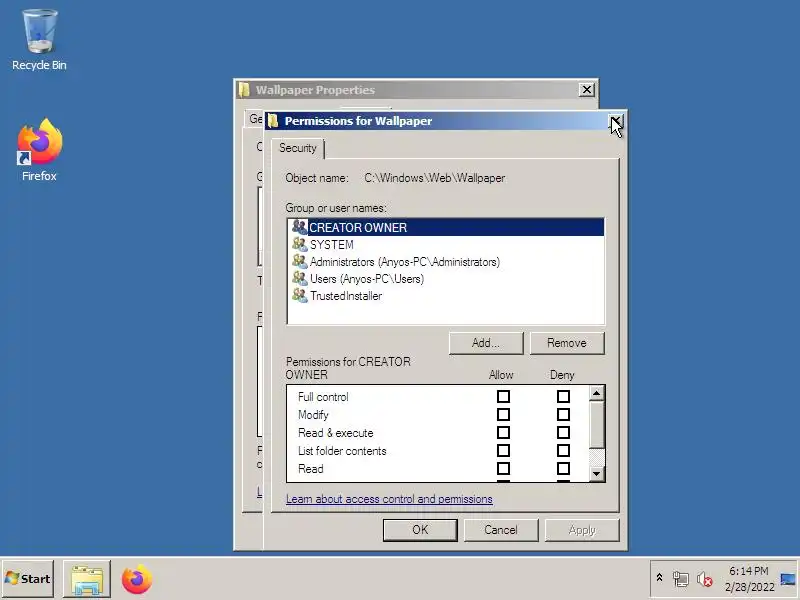Allow Read permission
800x600 pixels.
[x=503, y=468]
